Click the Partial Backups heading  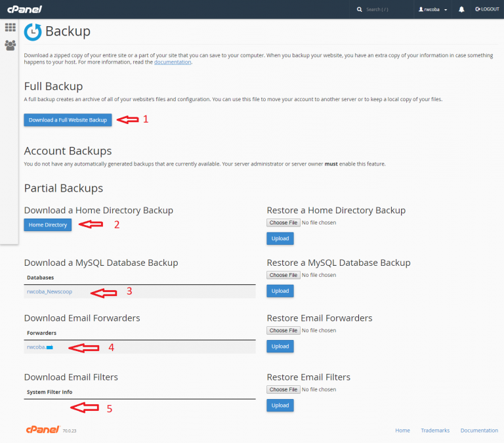pyautogui.click(x=64, y=188)
